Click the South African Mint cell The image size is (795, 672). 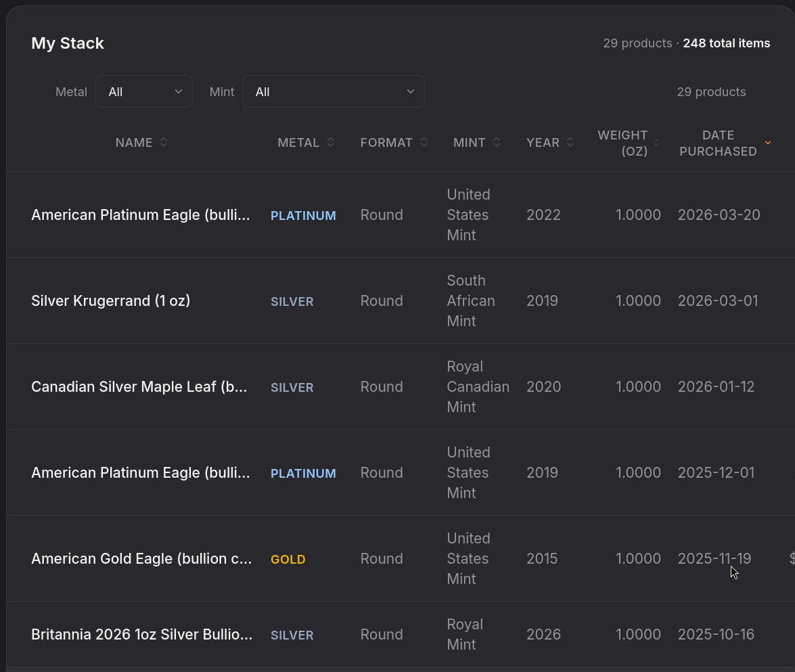470,300
